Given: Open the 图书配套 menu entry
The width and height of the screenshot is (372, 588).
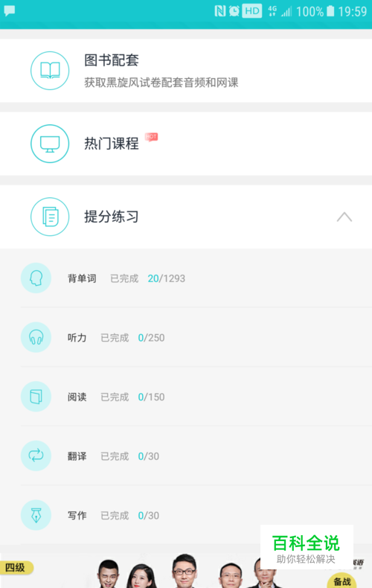Looking at the screenshot, I should point(186,71).
